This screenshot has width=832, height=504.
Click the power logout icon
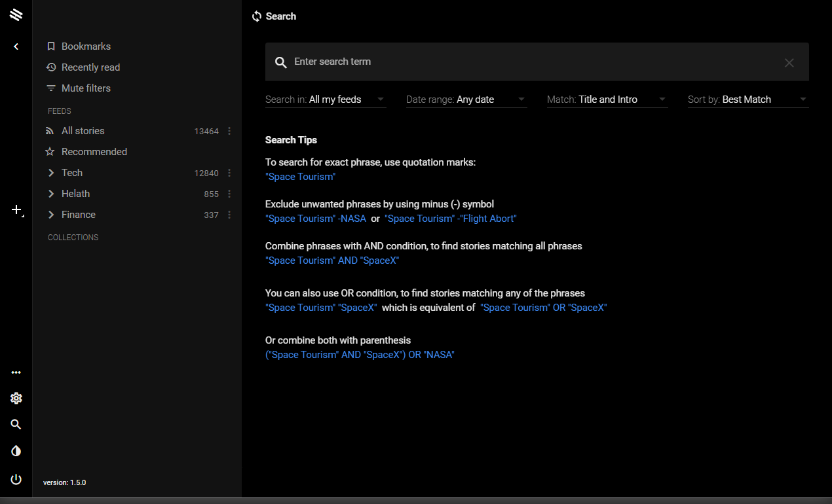16,479
